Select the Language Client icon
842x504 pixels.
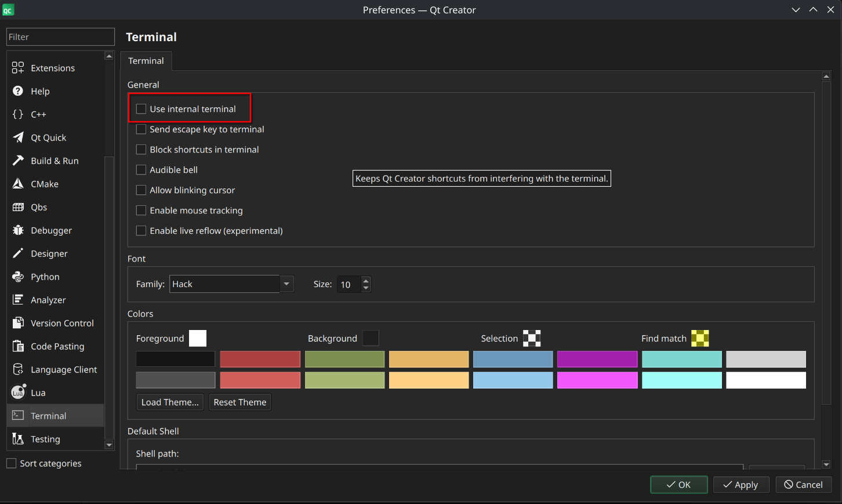coord(18,369)
